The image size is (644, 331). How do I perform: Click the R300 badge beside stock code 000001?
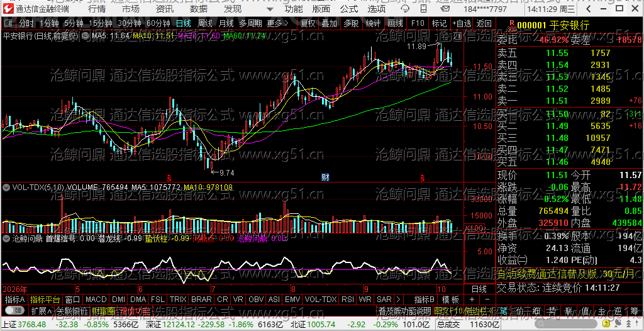point(512,26)
